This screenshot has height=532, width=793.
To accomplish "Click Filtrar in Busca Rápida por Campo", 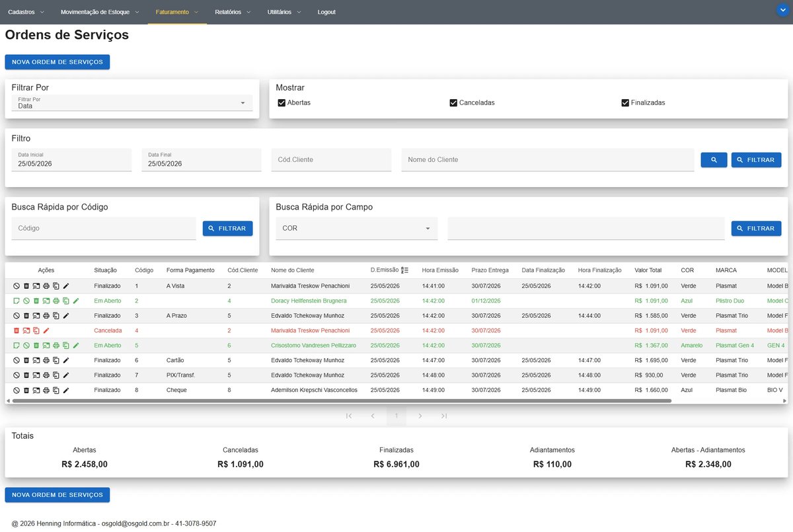I will pyautogui.click(x=756, y=229).
